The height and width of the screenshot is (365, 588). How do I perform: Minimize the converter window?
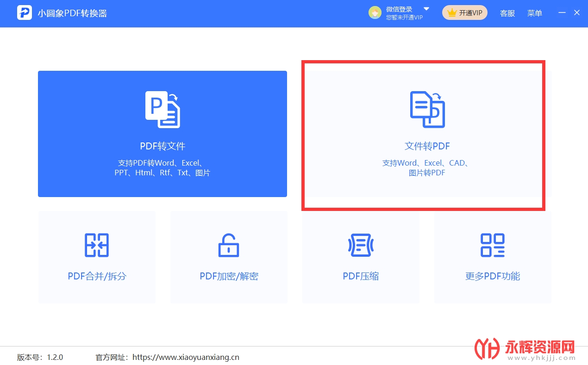pyautogui.click(x=562, y=13)
